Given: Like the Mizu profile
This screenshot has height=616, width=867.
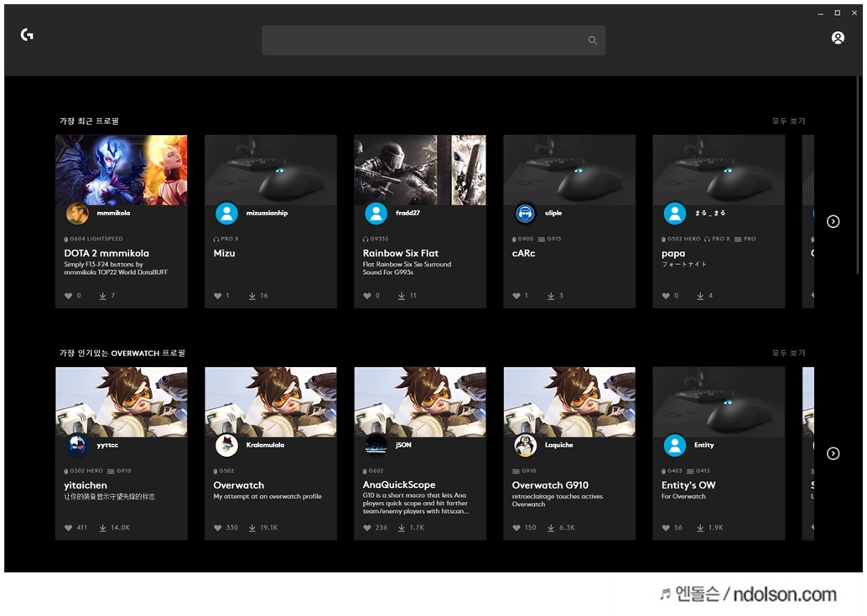Looking at the screenshot, I should pyautogui.click(x=218, y=296).
